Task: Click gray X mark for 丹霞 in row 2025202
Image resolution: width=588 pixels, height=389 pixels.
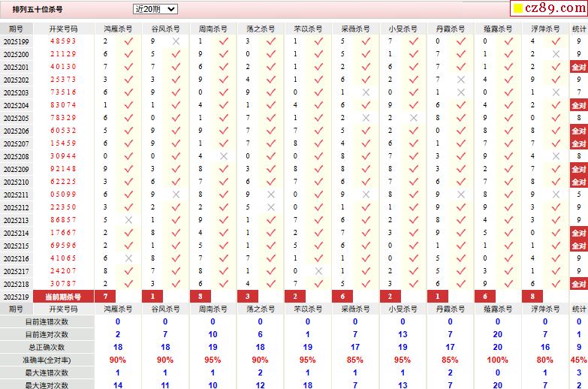Action: [461, 80]
